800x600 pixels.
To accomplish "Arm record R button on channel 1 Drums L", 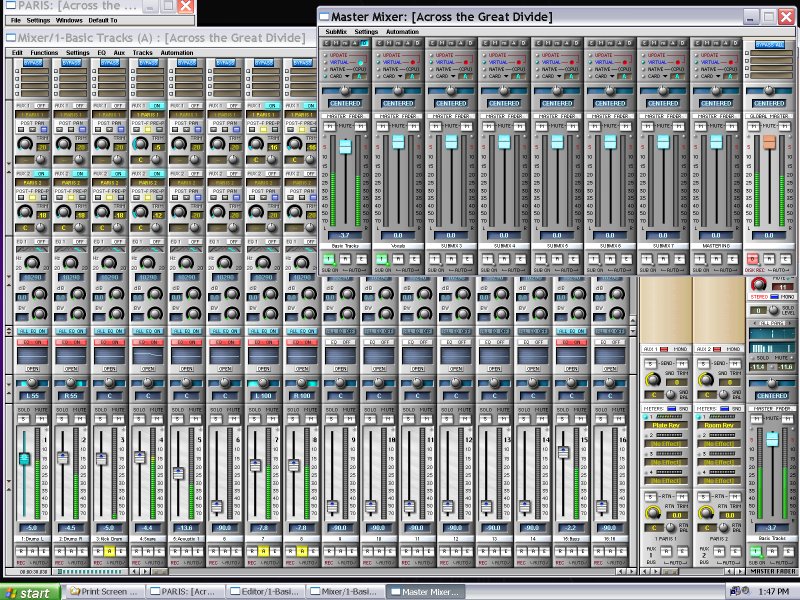I will click(22, 551).
